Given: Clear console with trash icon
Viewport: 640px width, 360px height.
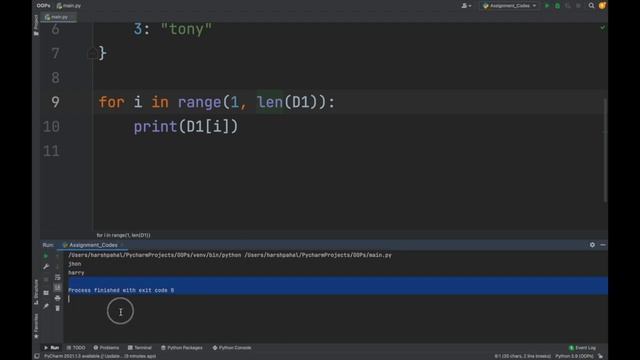Looking at the screenshot, I should [x=58, y=309].
